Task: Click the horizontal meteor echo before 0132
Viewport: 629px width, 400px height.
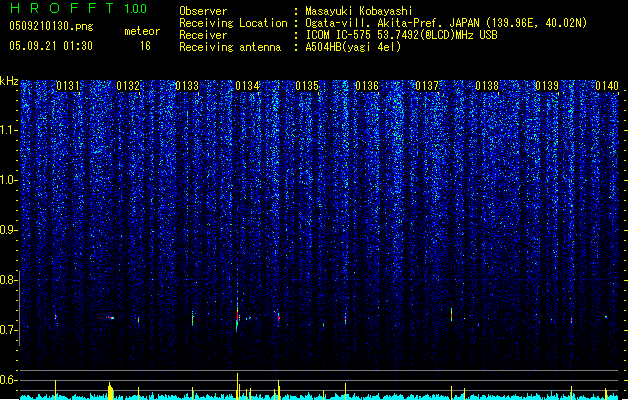Action: pyautogui.click(x=110, y=318)
